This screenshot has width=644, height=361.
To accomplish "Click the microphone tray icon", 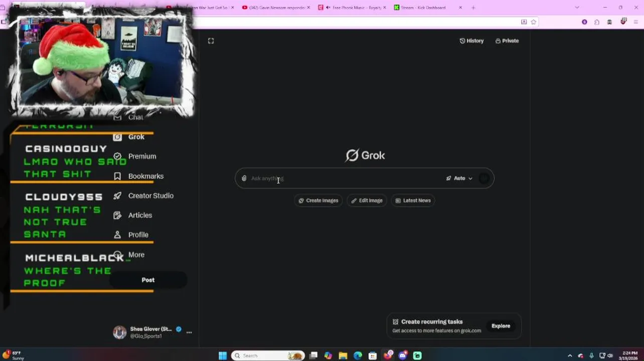I will click(x=592, y=356).
